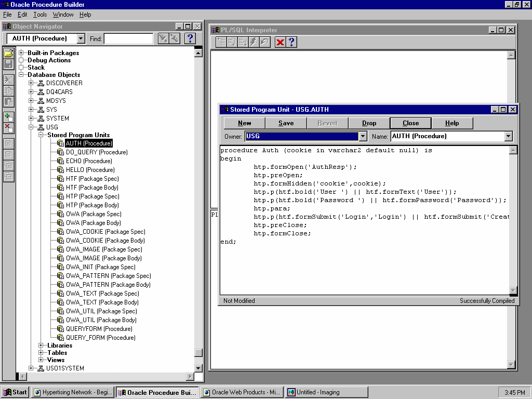Viewport: 532px width, 399px height.
Task: Click the Windows Start button
Action: click(15, 392)
